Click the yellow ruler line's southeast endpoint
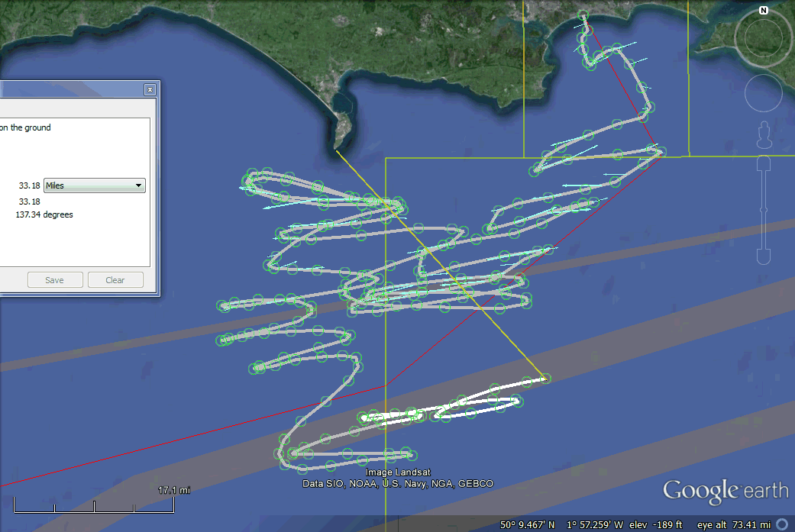Image resolution: width=795 pixels, height=532 pixels. click(x=545, y=378)
